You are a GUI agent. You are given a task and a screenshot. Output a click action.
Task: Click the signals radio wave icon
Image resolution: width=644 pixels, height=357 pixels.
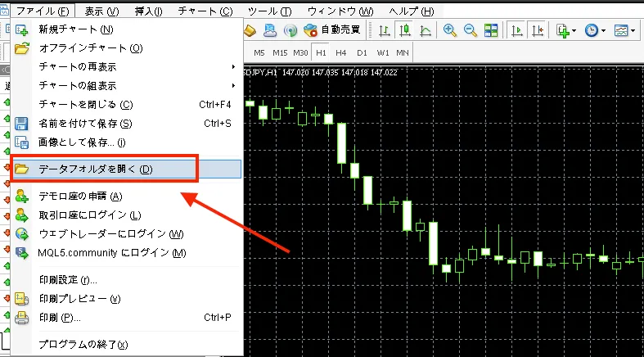(x=290, y=30)
